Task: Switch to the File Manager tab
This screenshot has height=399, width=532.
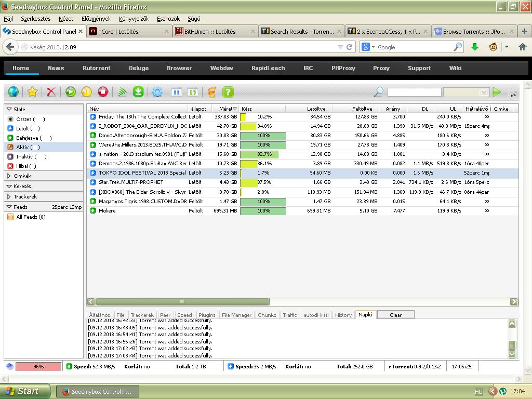Action: tap(236, 315)
